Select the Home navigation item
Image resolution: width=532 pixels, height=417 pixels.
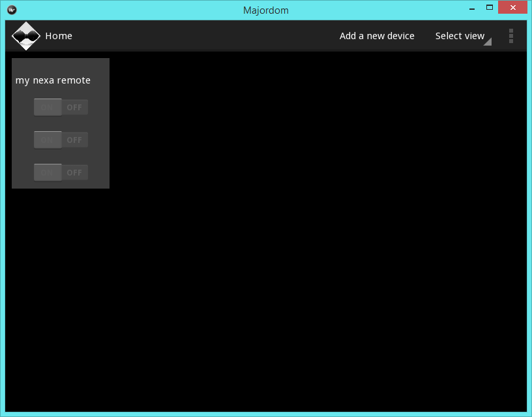pos(59,36)
